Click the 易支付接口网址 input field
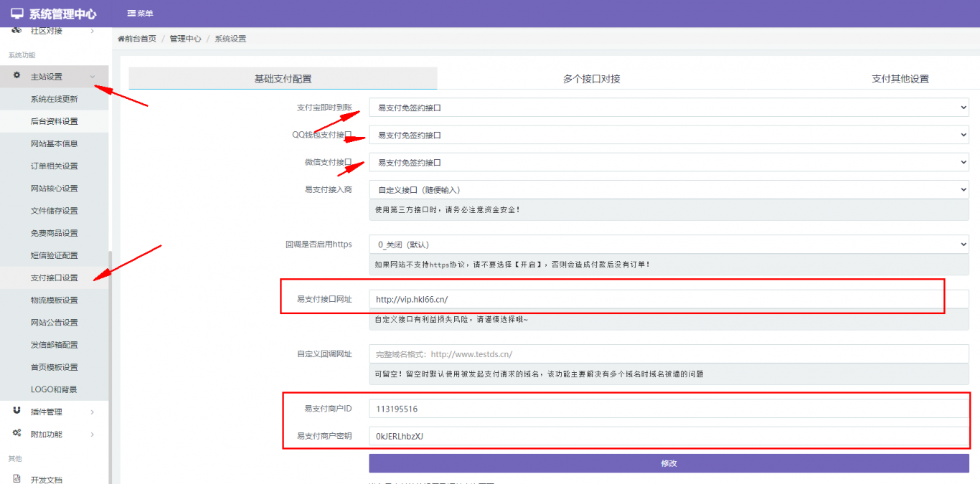 [x=669, y=299]
